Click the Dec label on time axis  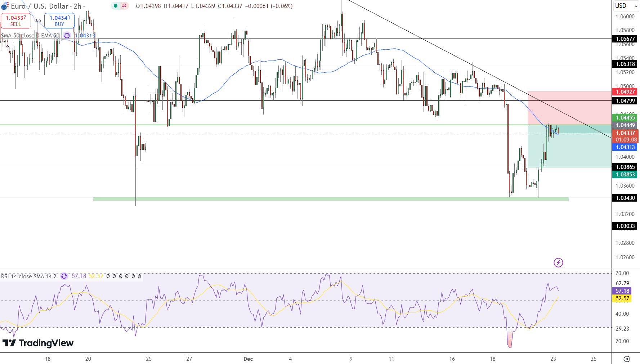coord(248,359)
